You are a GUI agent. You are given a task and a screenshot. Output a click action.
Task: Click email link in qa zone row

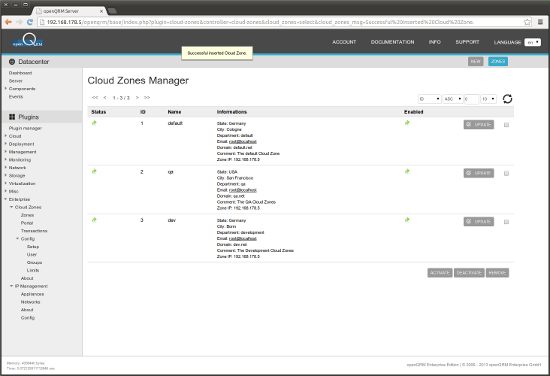243,190
